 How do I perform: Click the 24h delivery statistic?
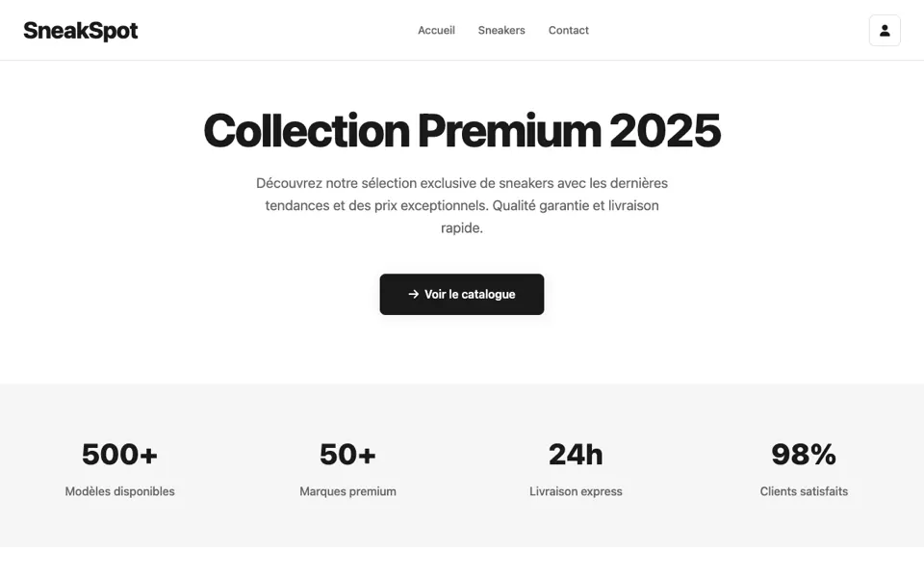click(x=576, y=455)
